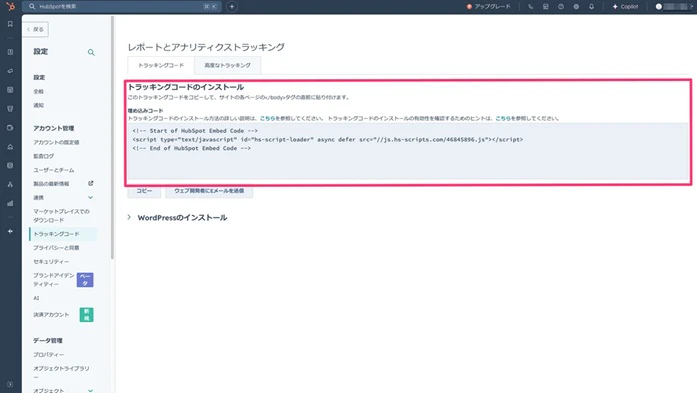Image resolution: width=697 pixels, height=393 pixels.
Task: Open the Reporting bar chart icon
Action: (10, 203)
